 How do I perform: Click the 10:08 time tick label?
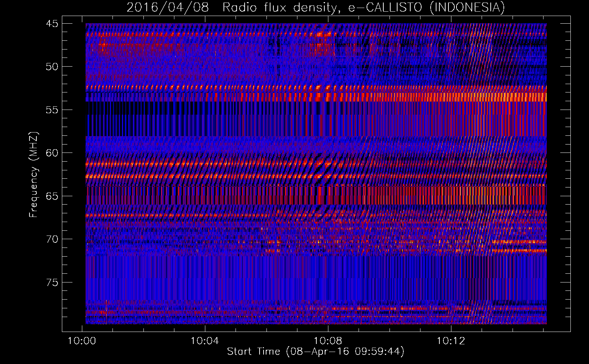coord(328,341)
